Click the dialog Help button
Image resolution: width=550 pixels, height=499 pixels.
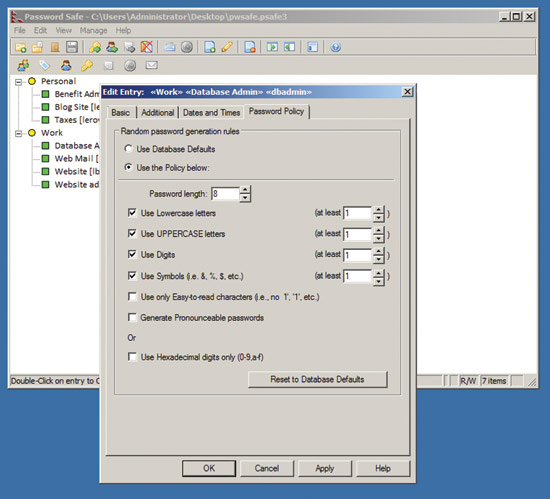383,468
